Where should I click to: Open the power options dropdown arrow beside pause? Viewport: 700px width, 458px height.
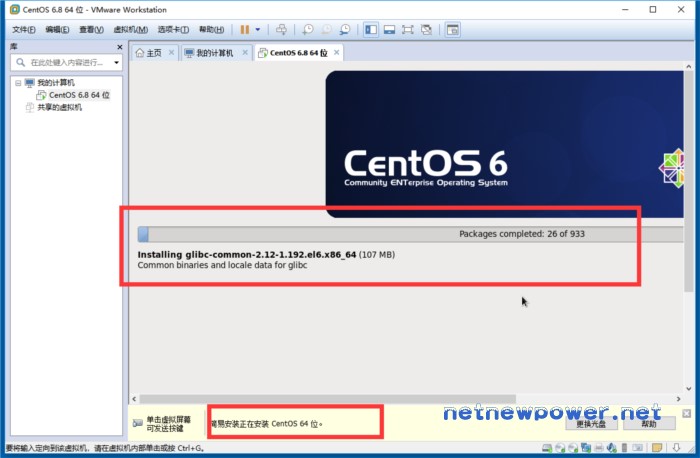(x=258, y=29)
